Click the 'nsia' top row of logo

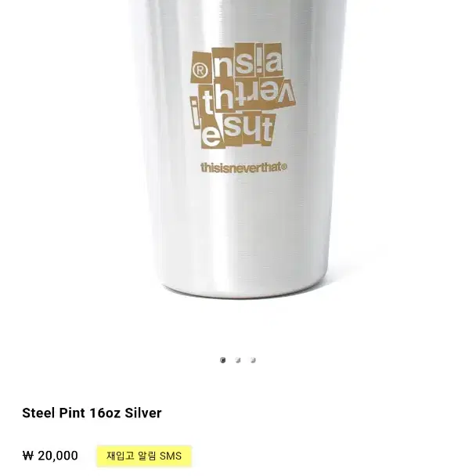pyautogui.click(x=247, y=62)
